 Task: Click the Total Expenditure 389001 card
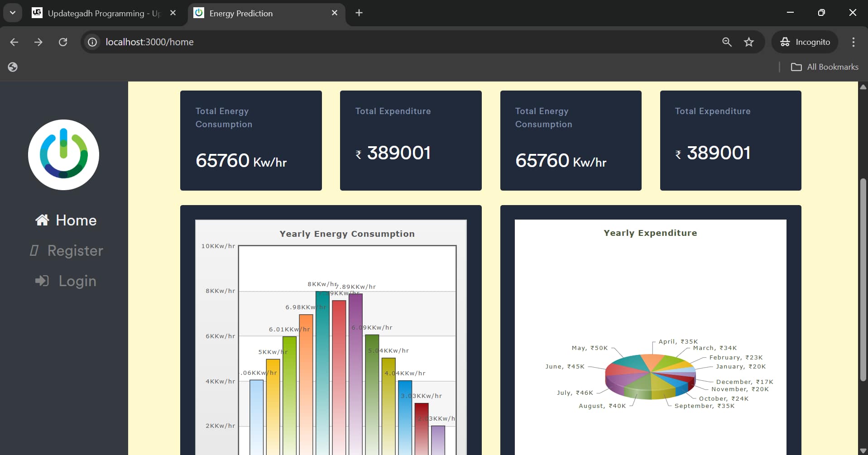(x=410, y=140)
